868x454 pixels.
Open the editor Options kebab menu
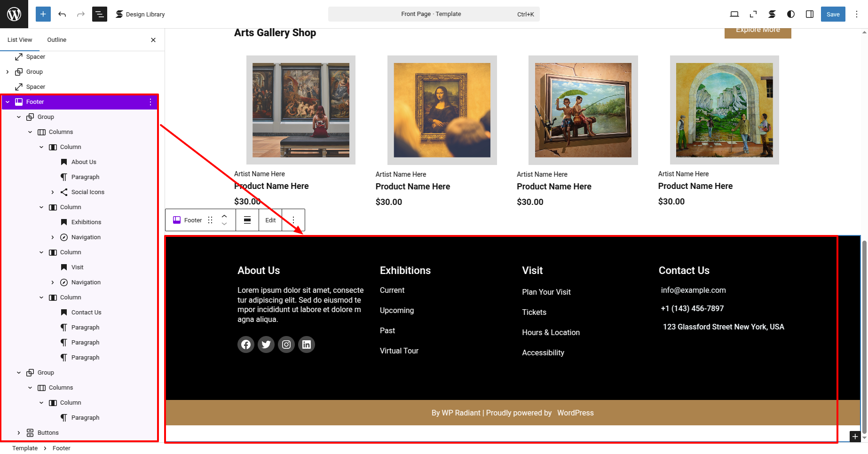click(857, 14)
